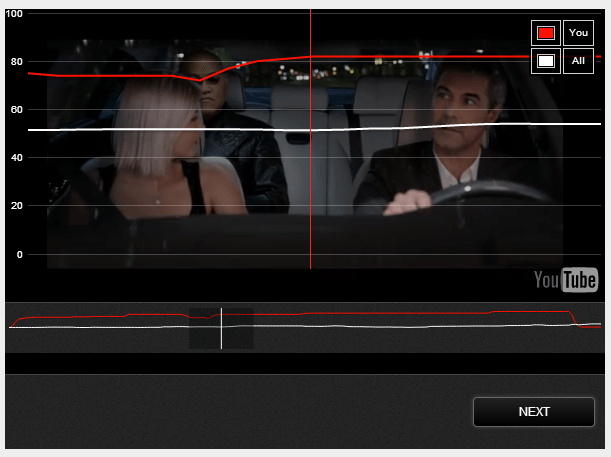Click the 40 axis label
This screenshot has height=457, width=611.
(16, 157)
